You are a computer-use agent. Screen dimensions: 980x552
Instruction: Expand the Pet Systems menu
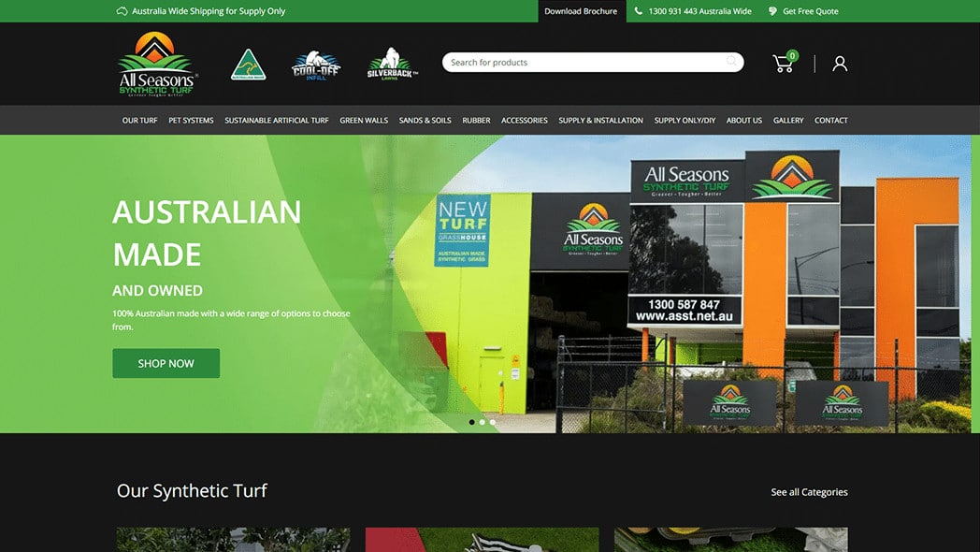pos(191,120)
